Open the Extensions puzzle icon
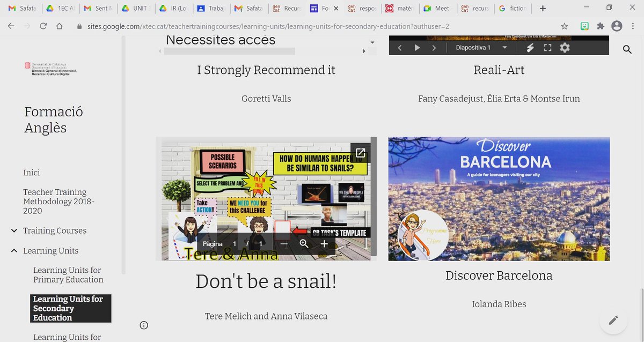Viewport: 644px width, 342px height. [x=601, y=26]
